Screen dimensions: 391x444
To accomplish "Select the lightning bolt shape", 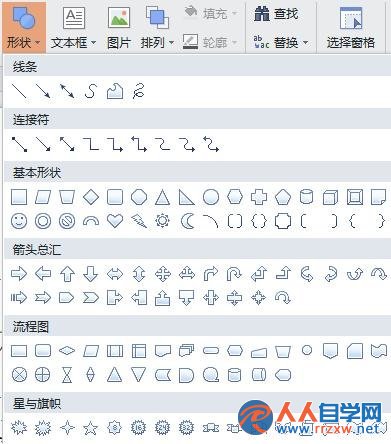I will [139, 221].
